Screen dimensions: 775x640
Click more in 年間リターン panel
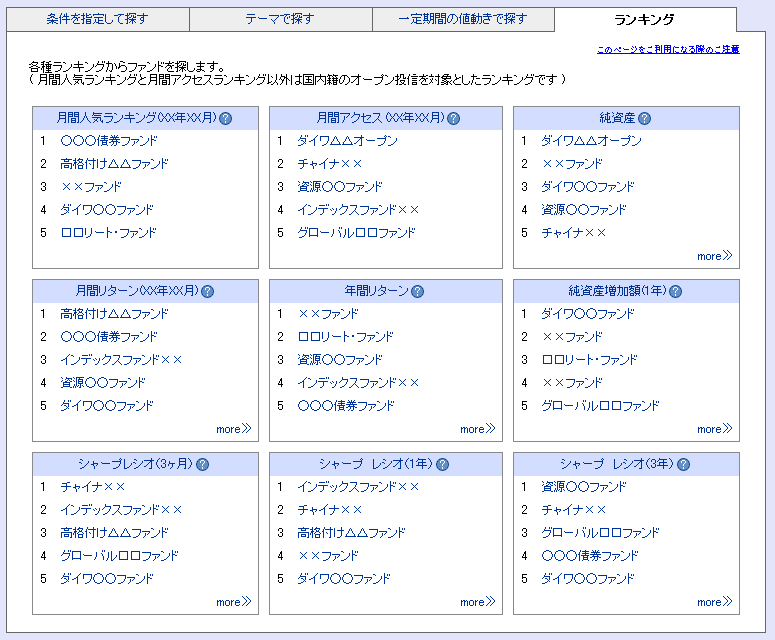pos(477,429)
